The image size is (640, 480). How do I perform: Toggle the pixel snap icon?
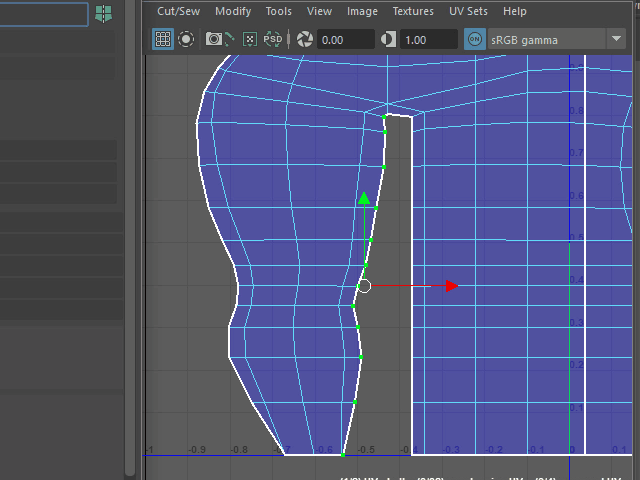tap(250, 40)
